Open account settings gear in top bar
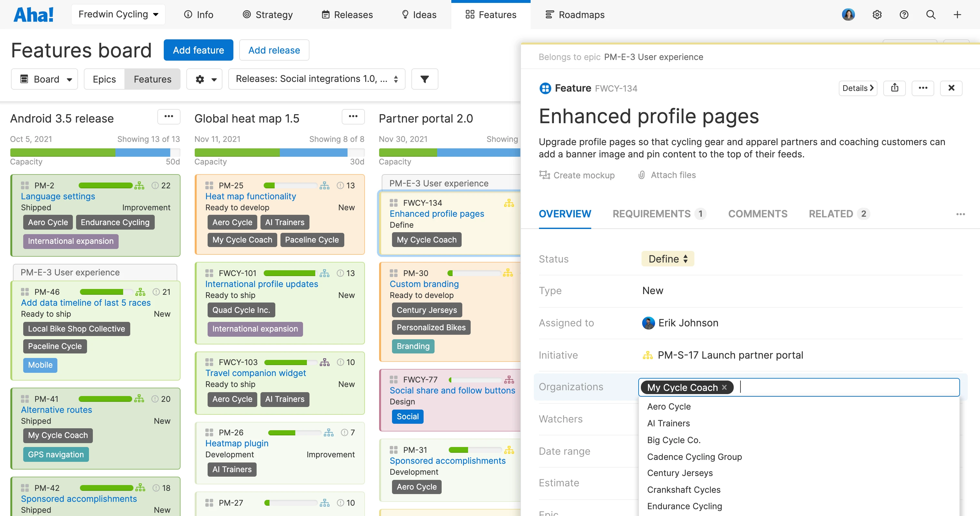Image resolution: width=980 pixels, height=516 pixels. [x=877, y=15]
